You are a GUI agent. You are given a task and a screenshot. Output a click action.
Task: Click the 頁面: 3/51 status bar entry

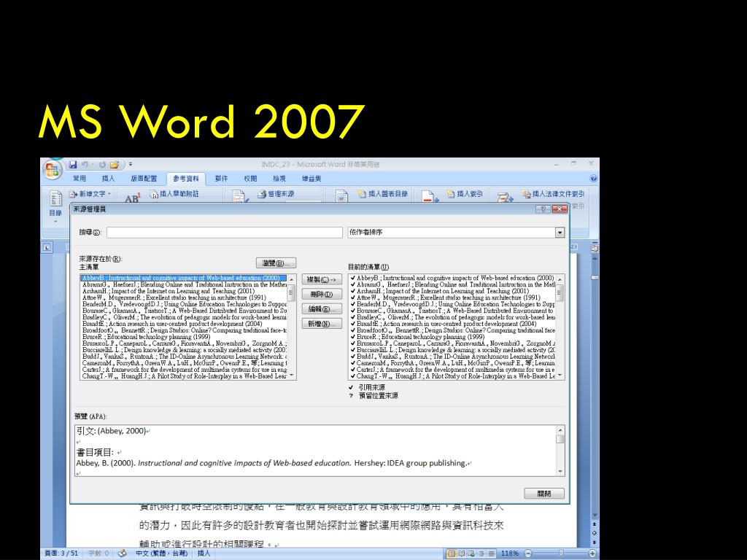pos(61,553)
